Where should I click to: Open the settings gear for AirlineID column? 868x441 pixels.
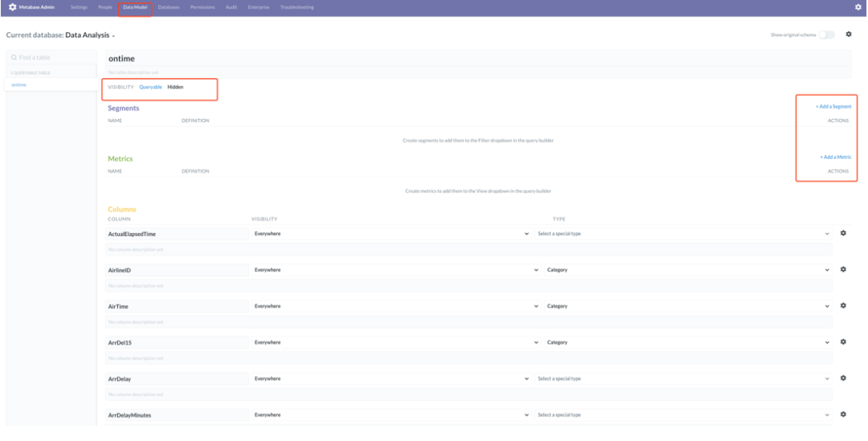point(843,269)
